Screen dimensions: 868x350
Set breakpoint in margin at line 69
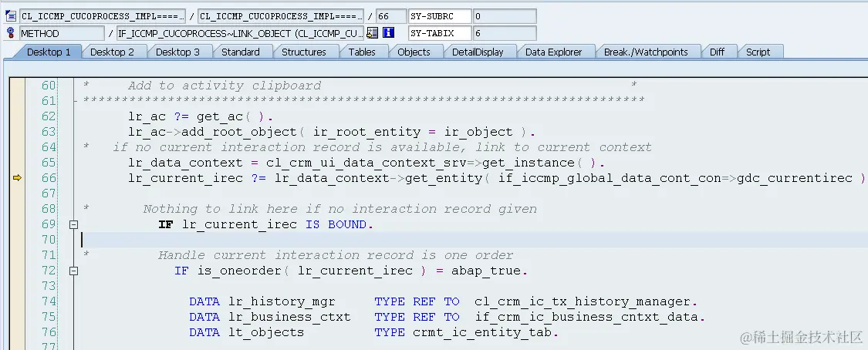click(x=17, y=224)
